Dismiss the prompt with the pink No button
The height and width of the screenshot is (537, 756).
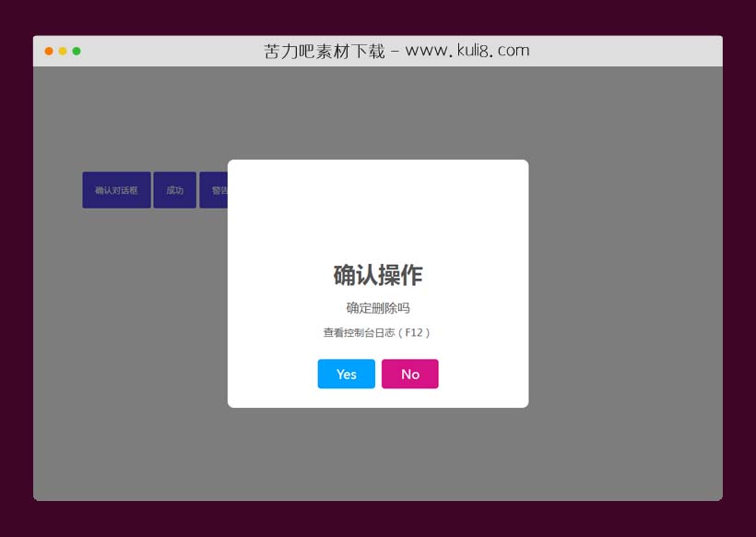pos(409,374)
